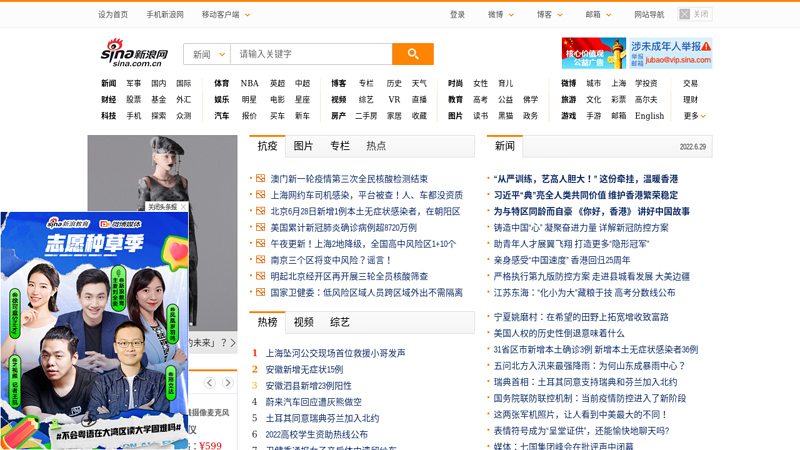This screenshot has height=450, width=800.
Task: Open headline 江苏东海："化小为大"藏粮于技
Action: click(x=584, y=293)
